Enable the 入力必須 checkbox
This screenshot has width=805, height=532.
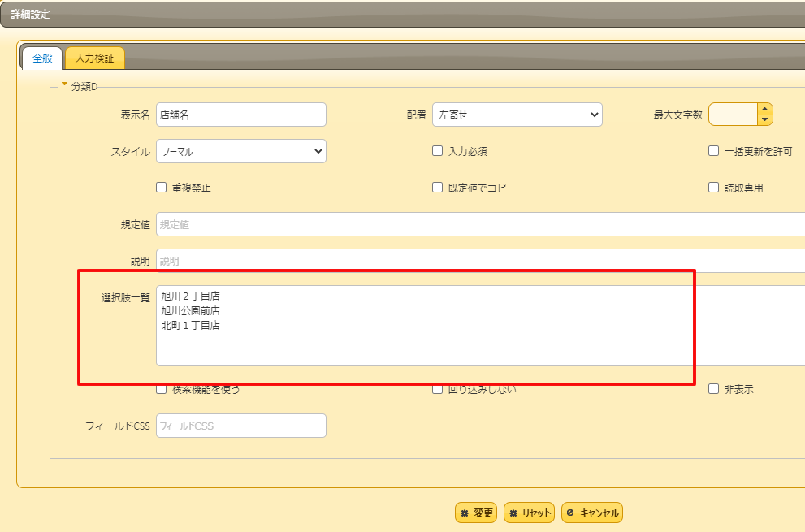437,151
